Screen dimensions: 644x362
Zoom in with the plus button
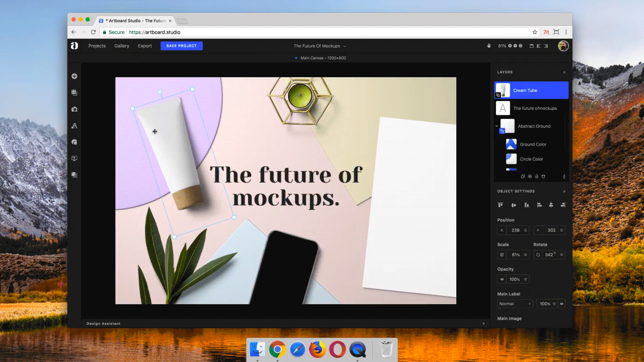[510, 46]
